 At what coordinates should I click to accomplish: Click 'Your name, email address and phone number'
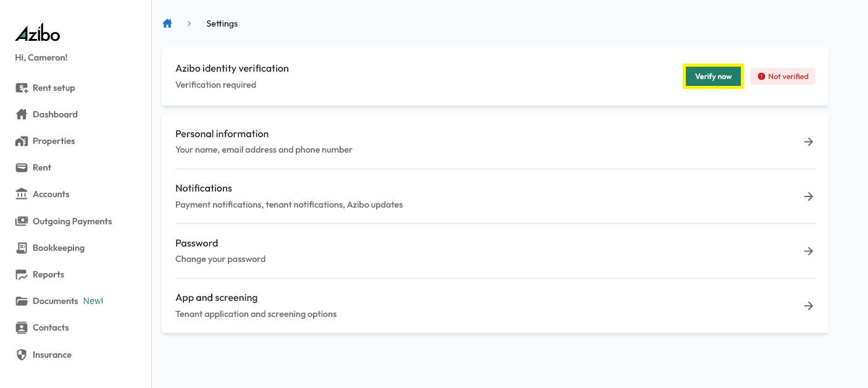(264, 150)
